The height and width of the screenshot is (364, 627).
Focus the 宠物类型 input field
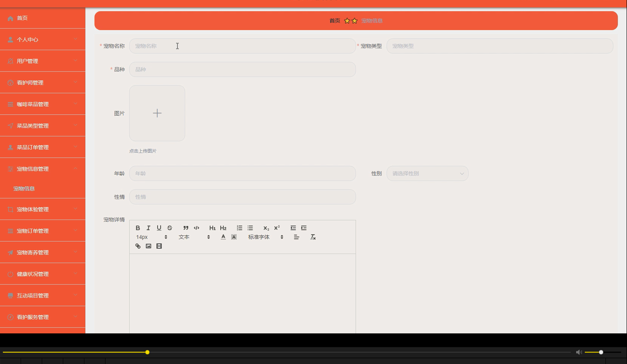pos(500,46)
